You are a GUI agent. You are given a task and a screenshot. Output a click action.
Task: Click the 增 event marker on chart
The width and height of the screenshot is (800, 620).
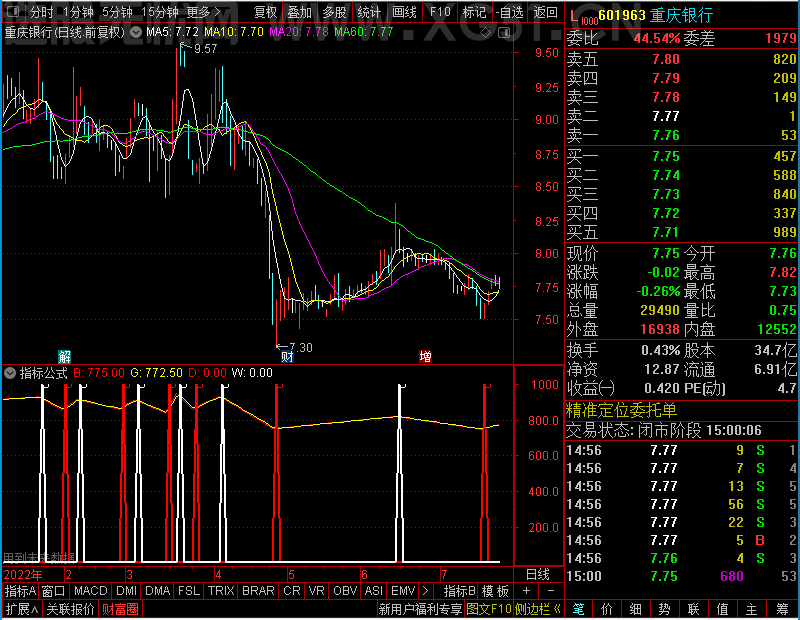click(x=425, y=356)
